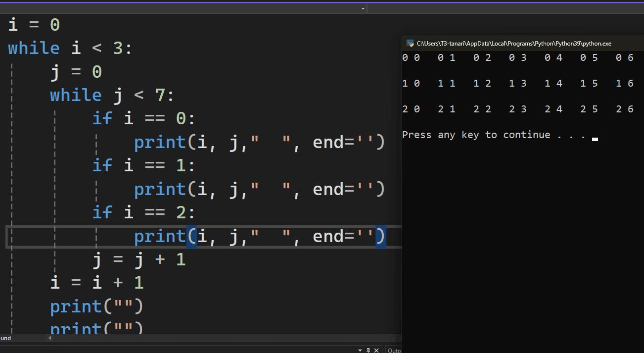Click the editor's horizontal scrollbar track

223,338
